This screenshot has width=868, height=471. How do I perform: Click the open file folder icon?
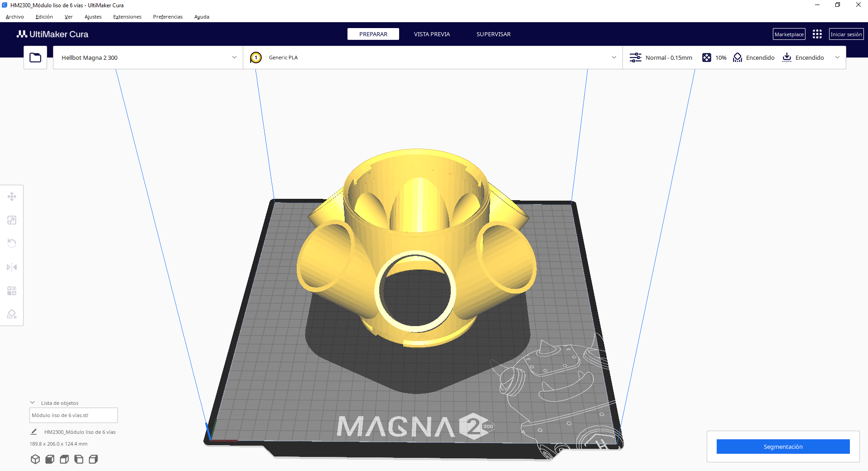coord(35,58)
